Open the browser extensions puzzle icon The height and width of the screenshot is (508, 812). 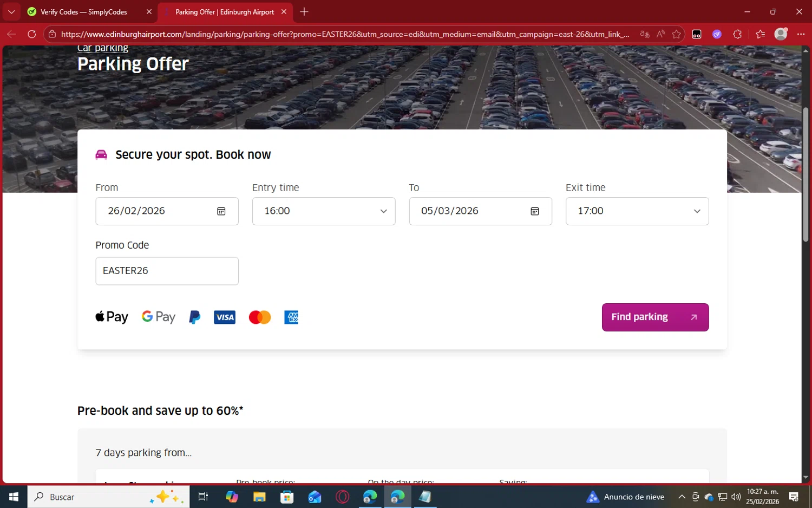(737, 34)
